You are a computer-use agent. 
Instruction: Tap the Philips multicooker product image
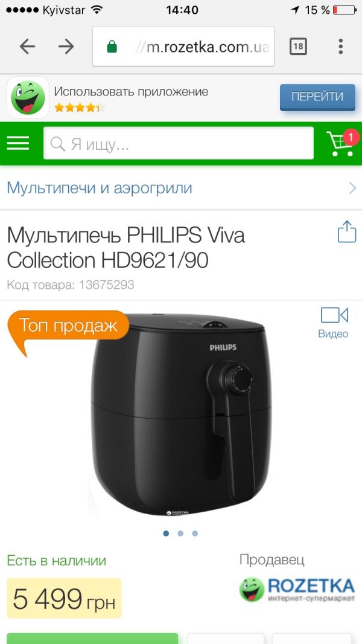pos(181,414)
